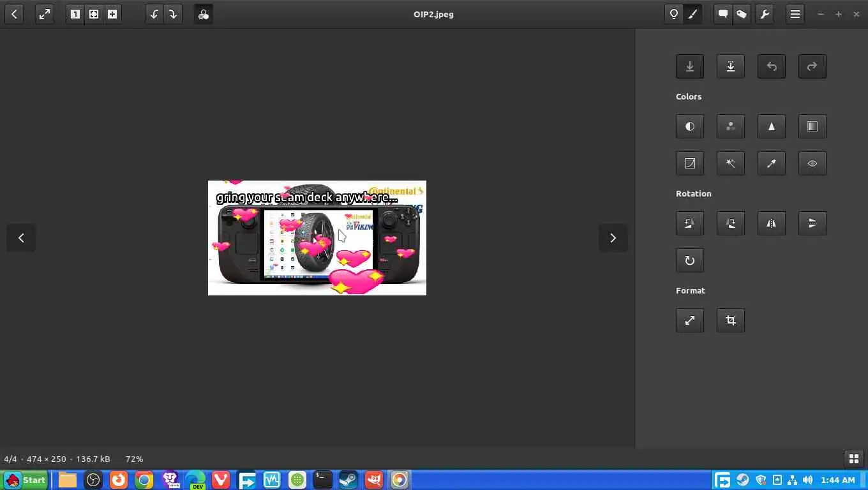This screenshot has width=868, height=490.
Task: Toggle the thumbnail list grid button
Action: 853,459
